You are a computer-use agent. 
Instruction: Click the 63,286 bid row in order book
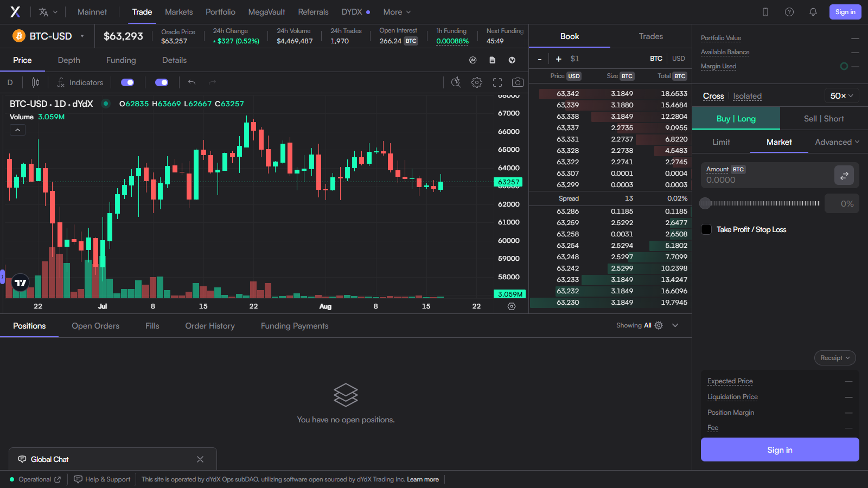coord(610,211)
